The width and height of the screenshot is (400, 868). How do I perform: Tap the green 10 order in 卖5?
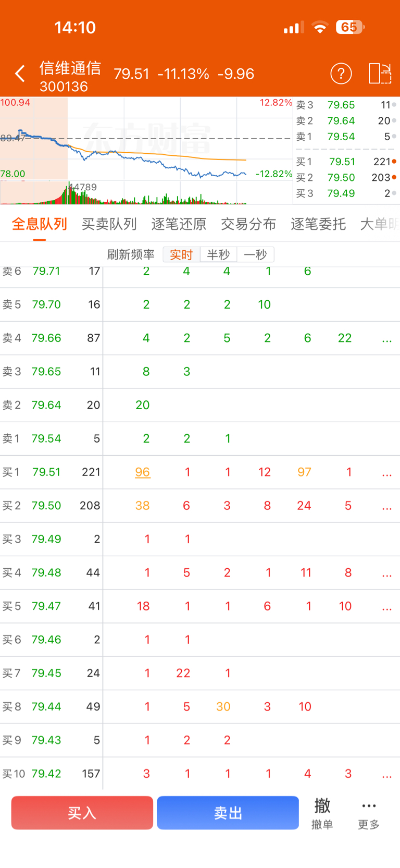pyautogui.click(x=265, y=304)
